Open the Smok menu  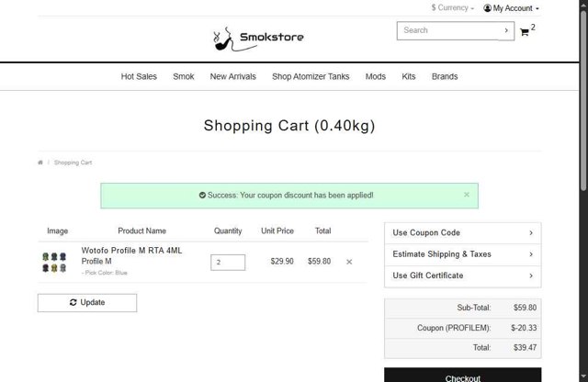tap(184, 76)
